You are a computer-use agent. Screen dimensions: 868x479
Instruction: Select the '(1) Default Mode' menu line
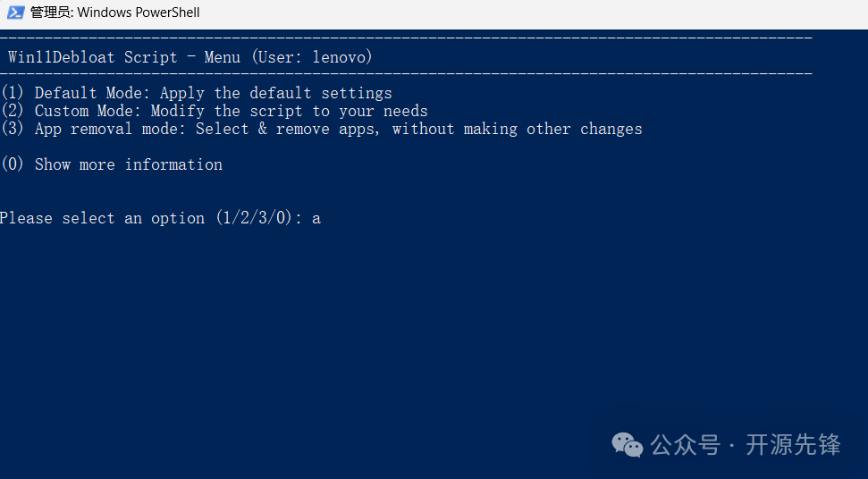point(197,92)
